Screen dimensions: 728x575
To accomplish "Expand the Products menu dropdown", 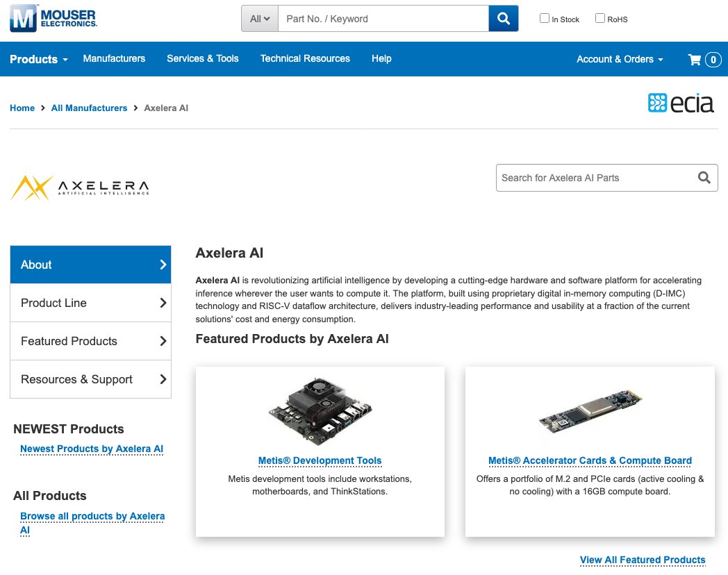I will point(38,60).
